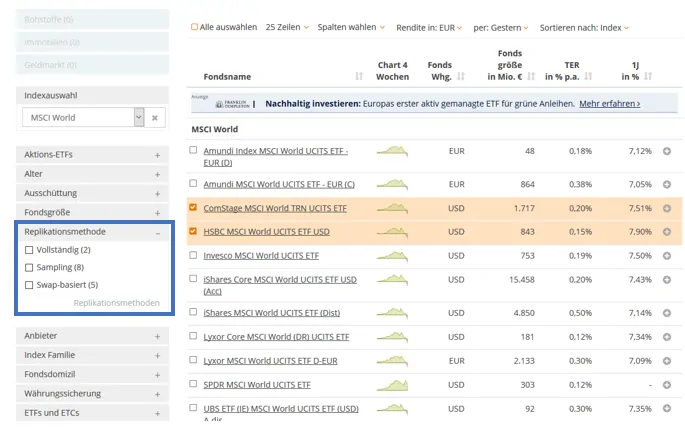Click plus icon in HSBC MSCI World row
This screenshot has width=685, height=432.
tap(667, 232)
